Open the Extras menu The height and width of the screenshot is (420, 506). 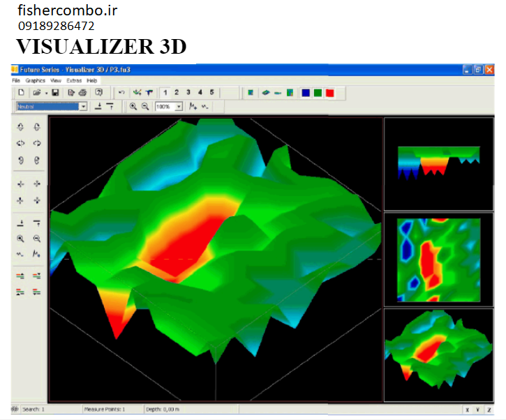tap(73, 81)
